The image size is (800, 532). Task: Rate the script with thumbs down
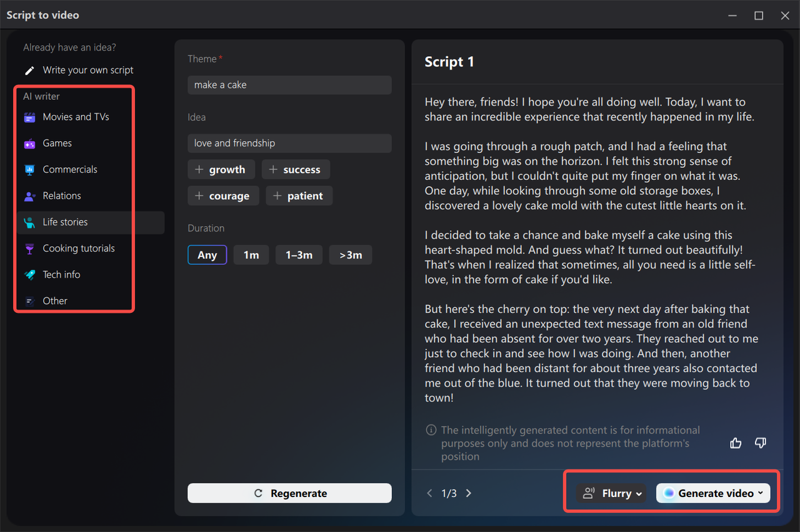point(761,443)
